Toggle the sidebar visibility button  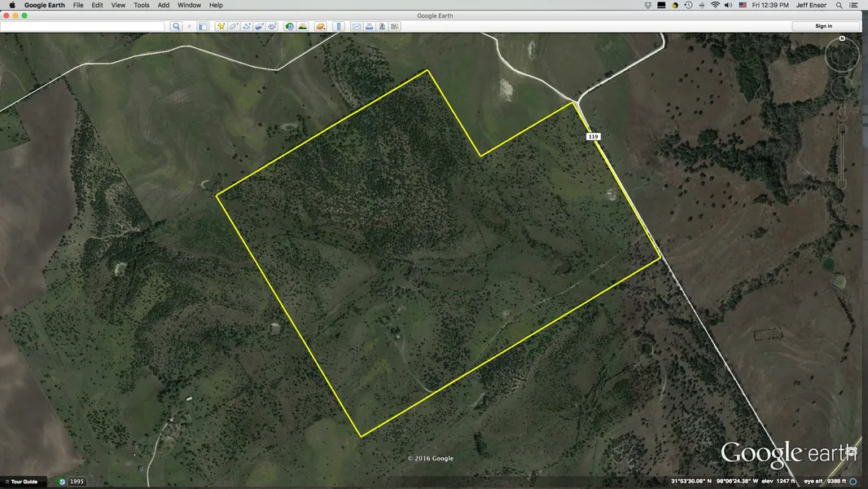pos(203,26)
